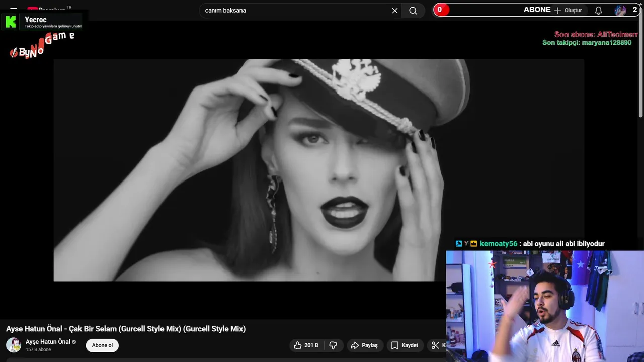Open Ayşe Hatun Önal channel avatar
The width and height of the screenshot is (644, 362).
[x=14, y=345]
